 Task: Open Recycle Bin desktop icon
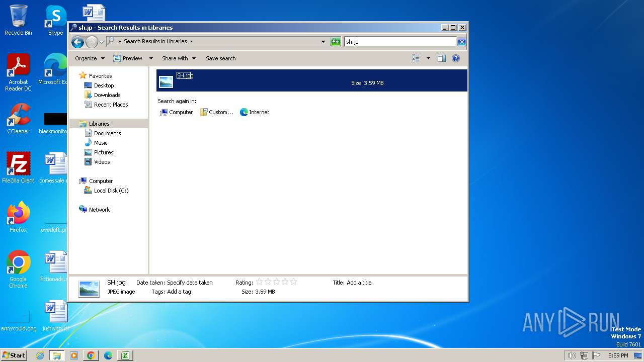click(x=18, y=20)
